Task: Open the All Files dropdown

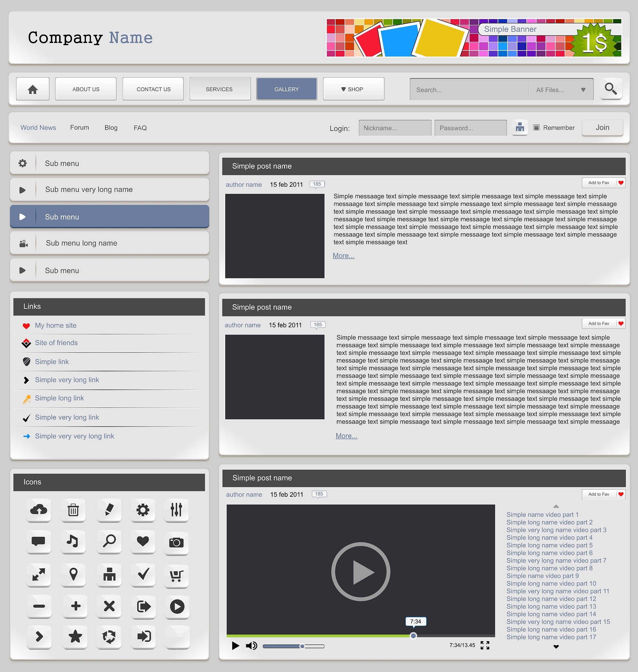Action: [561, 90]
